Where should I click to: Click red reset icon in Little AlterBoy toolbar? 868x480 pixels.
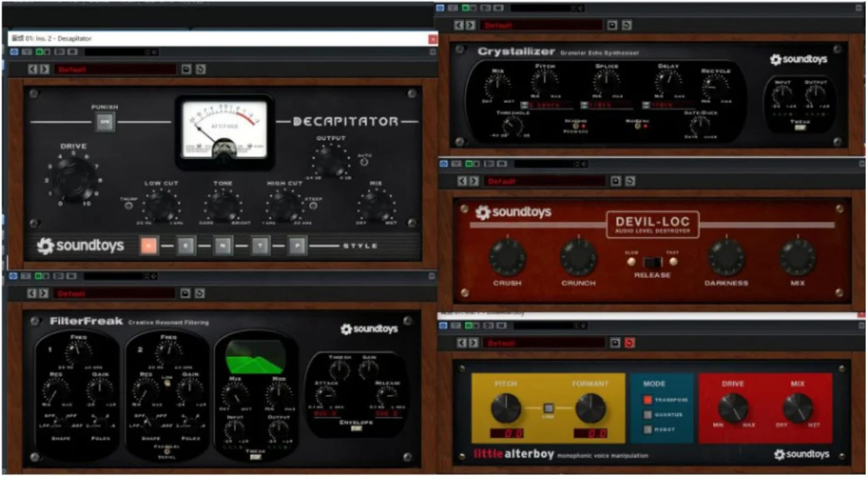[629, 343]
